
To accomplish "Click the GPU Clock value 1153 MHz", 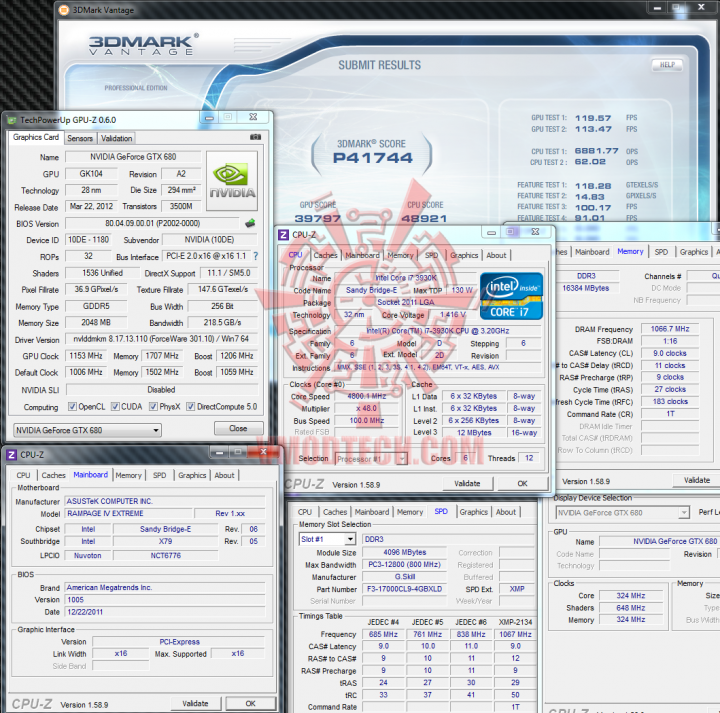I will pos(86,356).
